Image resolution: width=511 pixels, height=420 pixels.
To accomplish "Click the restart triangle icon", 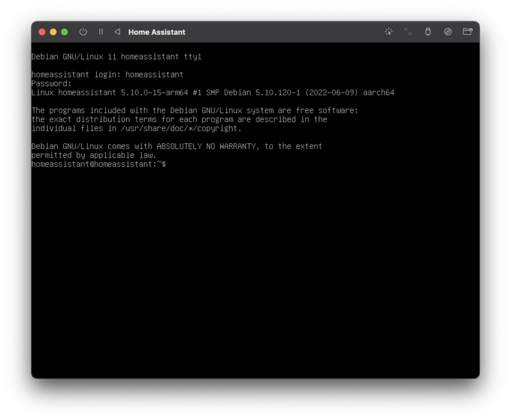I will [117, 31].
